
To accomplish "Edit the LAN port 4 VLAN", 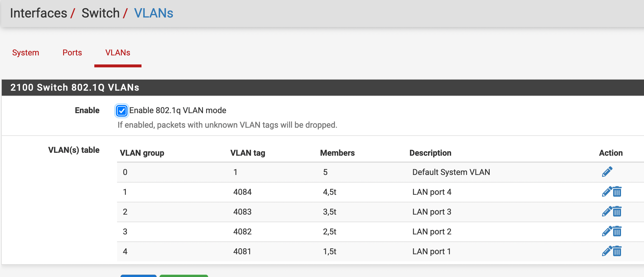I will 607,192.
